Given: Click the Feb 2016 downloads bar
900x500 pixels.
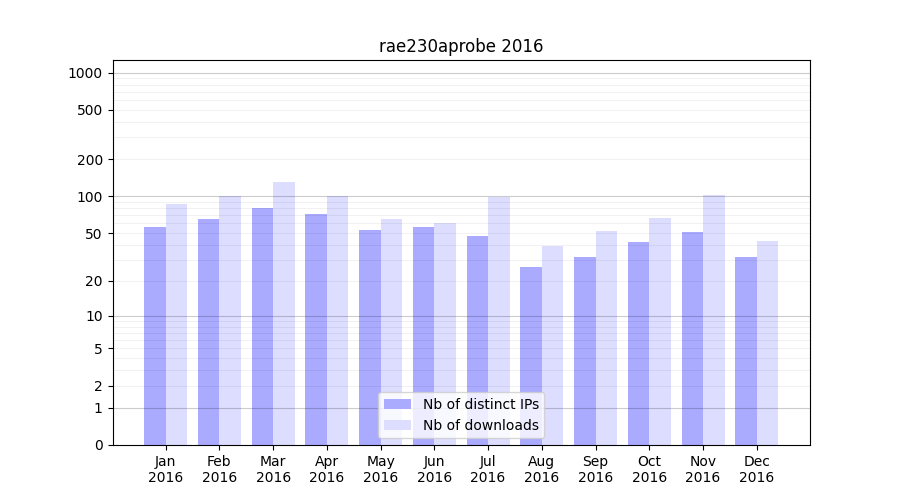Looking at the screenshot, I should pyautogui.click(x=230, y=320).
